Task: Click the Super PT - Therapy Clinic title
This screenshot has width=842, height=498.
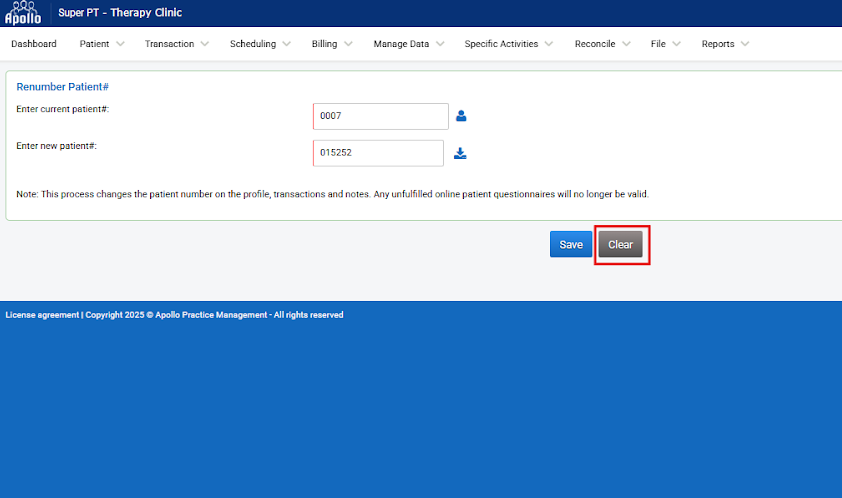Action: [120, 13]
